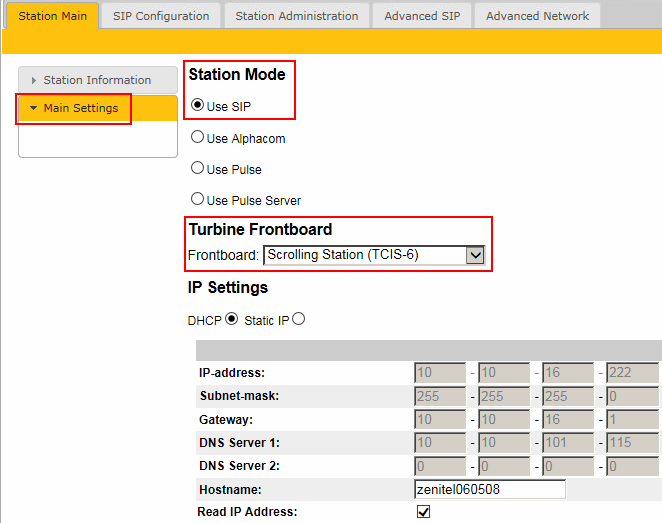Collapse the Main Settings section

tap(80, 108)
